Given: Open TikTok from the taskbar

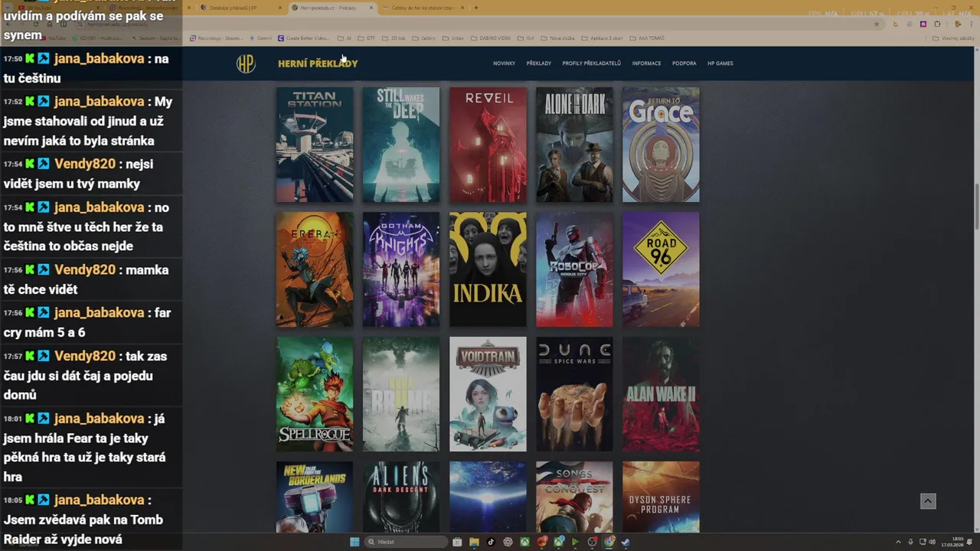Looking at the screenshot, I should click(491, 542).
